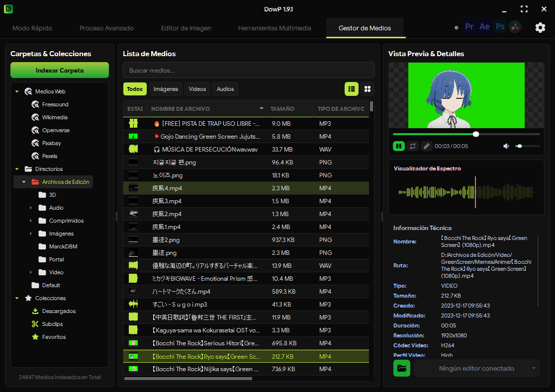
Task: Click the video playback progress slider
Action: 466,134
